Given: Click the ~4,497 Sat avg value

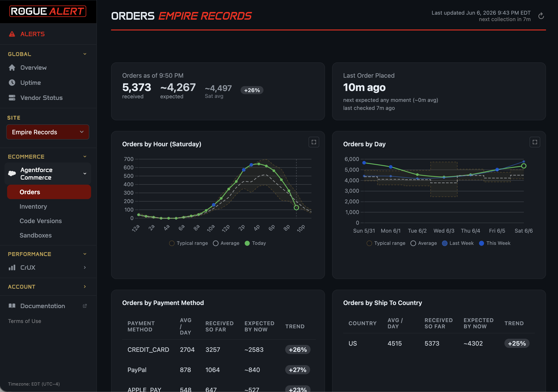Looking at the screenshot, I should click(x=218, y=88).
